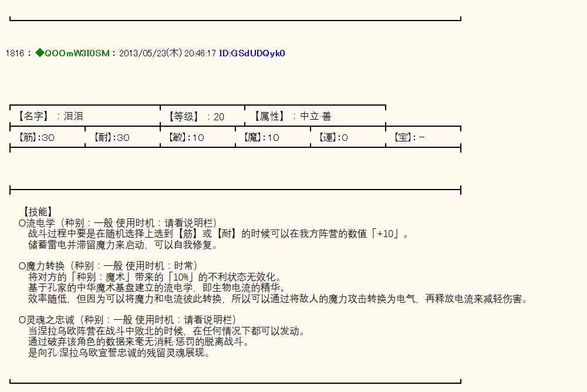This screenshot has width=587, height=392.
Task: Click the 「+10」 value in 流电学 description
Action: (x=387, y=234)
